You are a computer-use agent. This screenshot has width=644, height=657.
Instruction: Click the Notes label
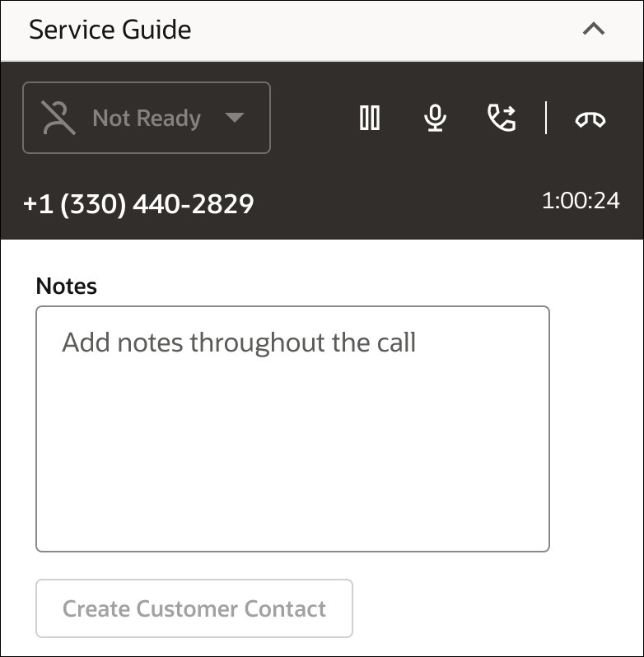[x=66, y=287]
